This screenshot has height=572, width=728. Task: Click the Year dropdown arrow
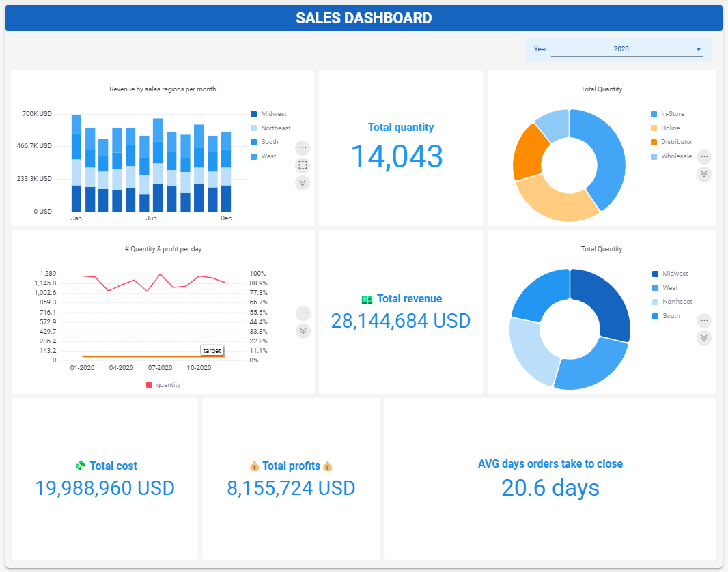pyautogui.click(x=698, y=50)
